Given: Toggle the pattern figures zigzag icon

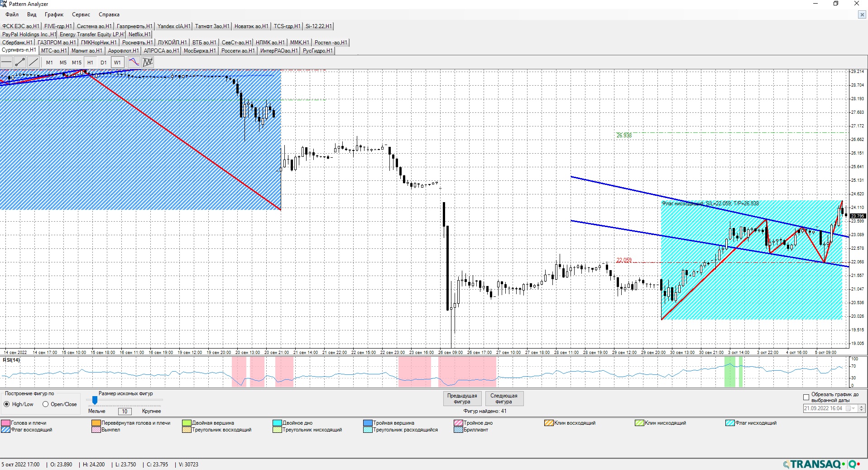Looking at the screenshot, I should pos(148,63).
